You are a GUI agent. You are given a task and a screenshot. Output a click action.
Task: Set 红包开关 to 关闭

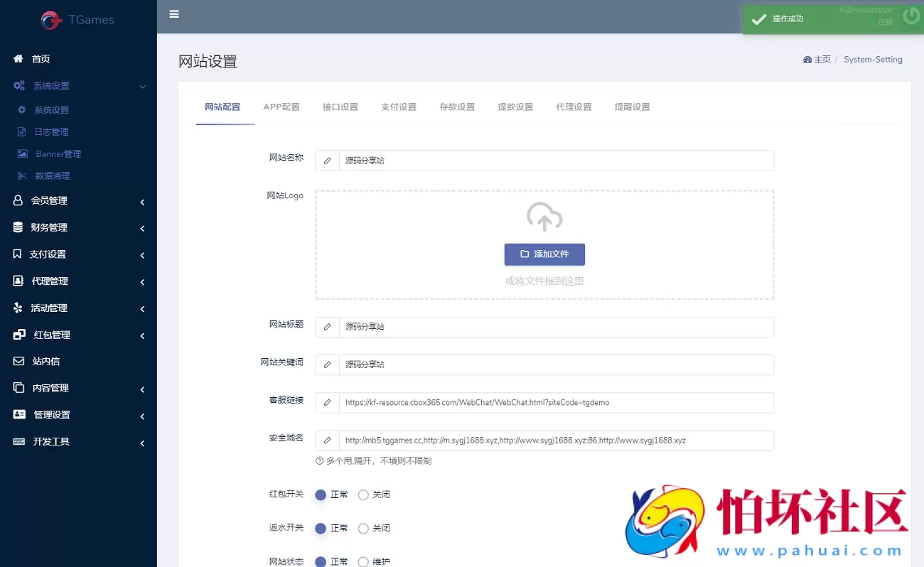363,494
